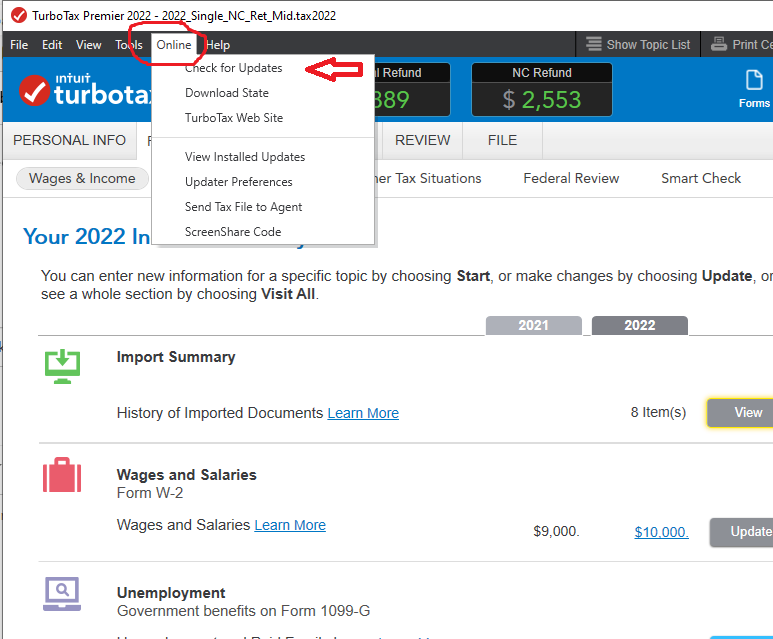This screenshot has width=773, height=639.
Task: Click the Wages and Salaries briefcase icon
Action: point(62,475)
